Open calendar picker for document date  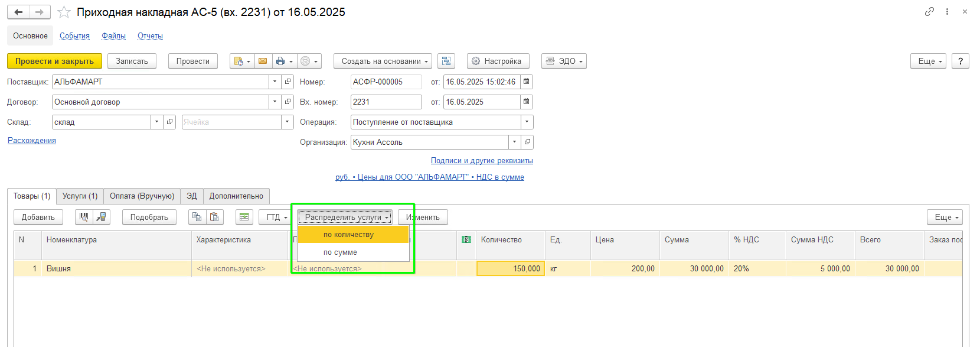pos(527,82)
